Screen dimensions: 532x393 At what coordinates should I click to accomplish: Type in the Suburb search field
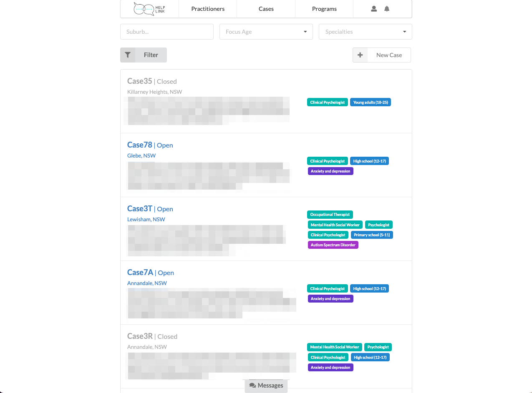166,32
